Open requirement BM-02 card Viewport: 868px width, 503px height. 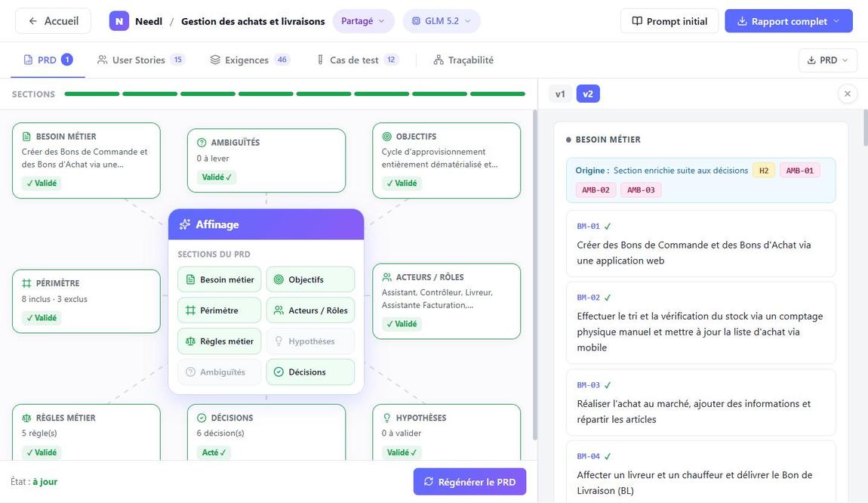click(701, 323)
